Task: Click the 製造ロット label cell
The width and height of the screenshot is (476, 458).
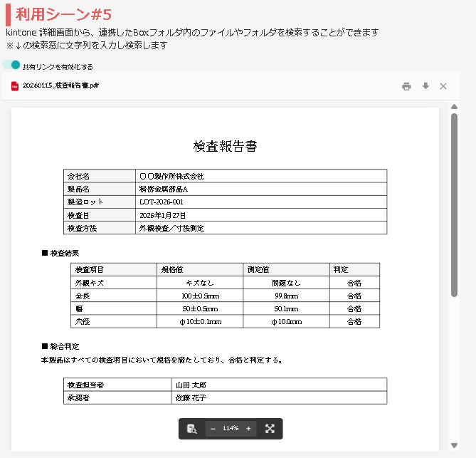Action: 100,202
